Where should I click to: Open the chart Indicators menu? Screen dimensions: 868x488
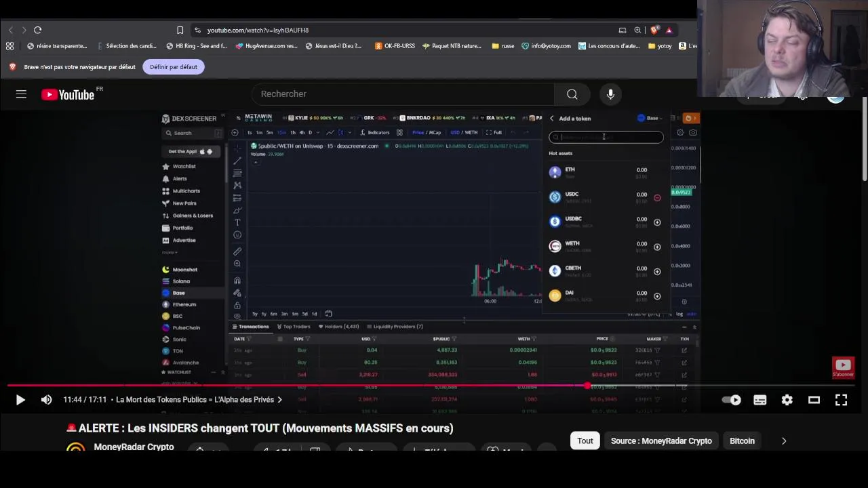click(x=375, y=133)
